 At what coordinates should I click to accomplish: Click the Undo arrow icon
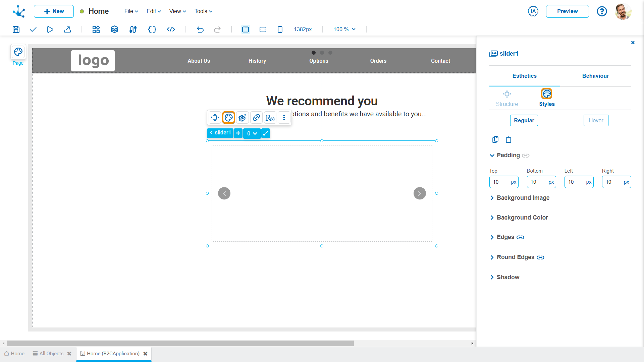[200, 29]
